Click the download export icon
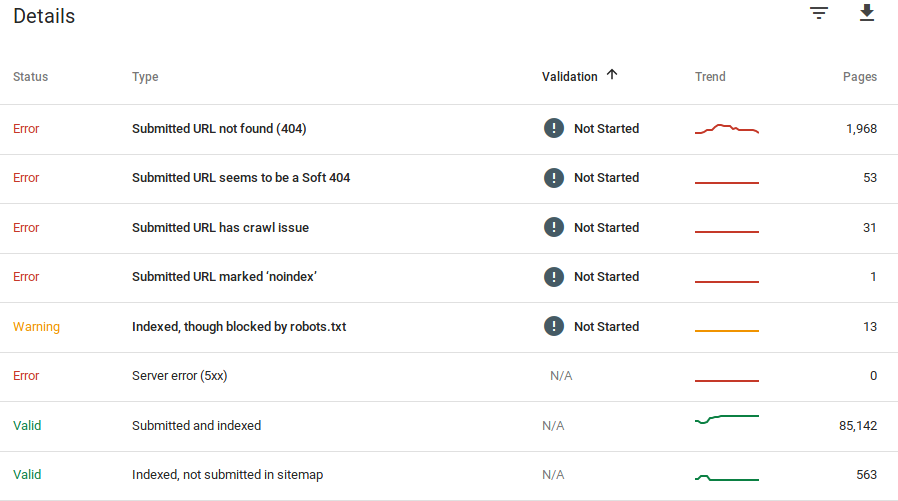The height and width of the screenshot is (501, 898). point(867,13)
